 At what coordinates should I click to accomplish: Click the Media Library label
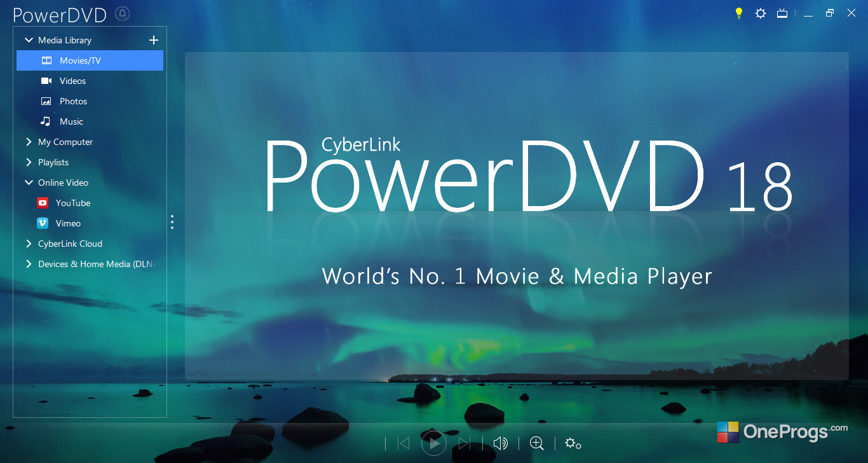coord(65,40)
